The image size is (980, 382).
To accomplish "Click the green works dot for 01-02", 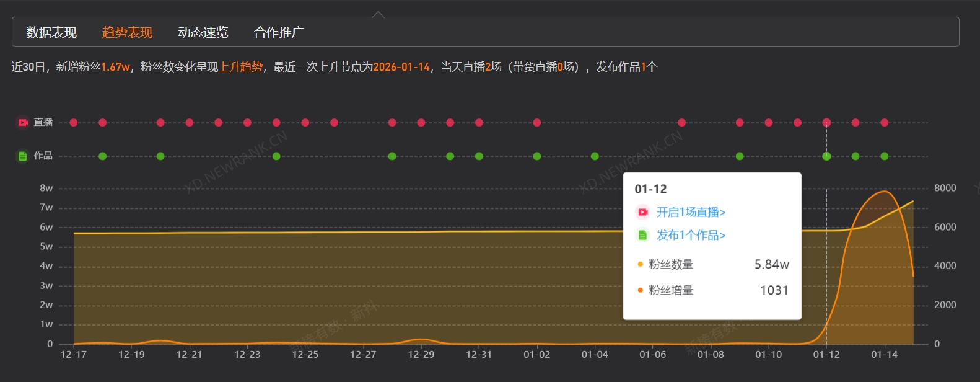I will (537, 156).
